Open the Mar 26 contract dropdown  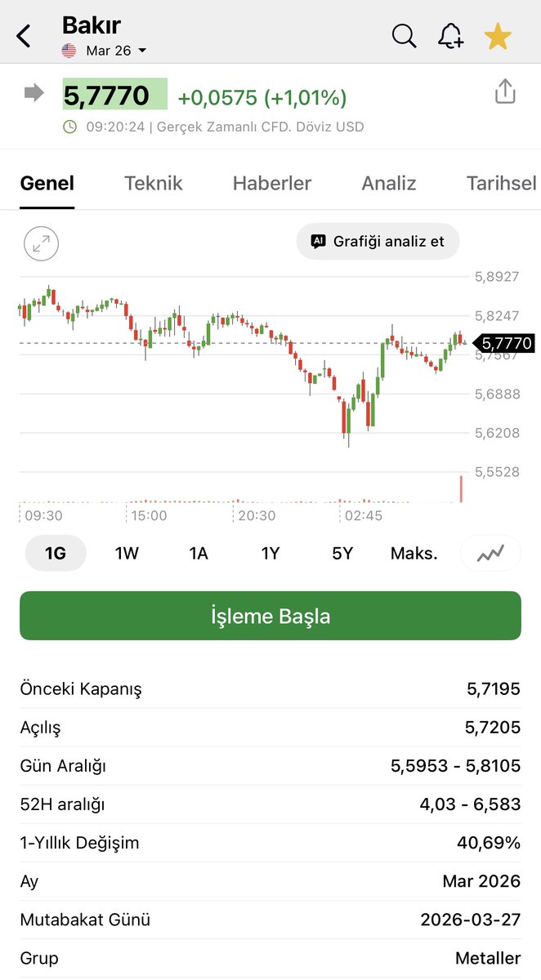[116, 51]
